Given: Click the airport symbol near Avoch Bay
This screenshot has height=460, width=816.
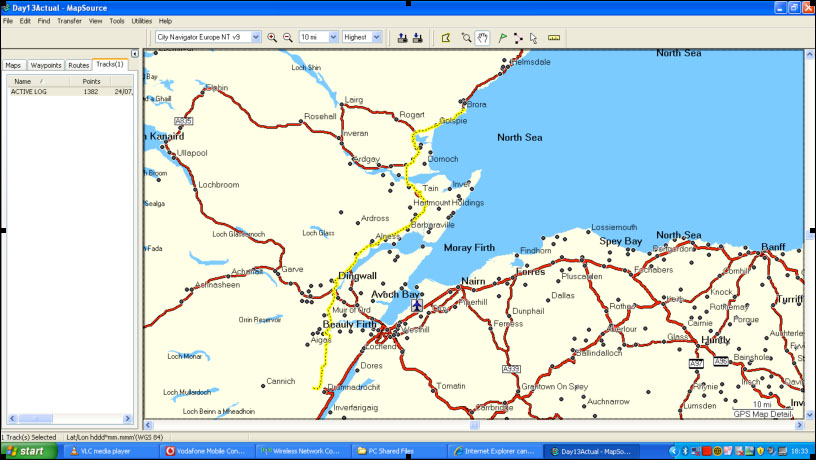Looking at the screenshot, I should [x=417, y=305].
